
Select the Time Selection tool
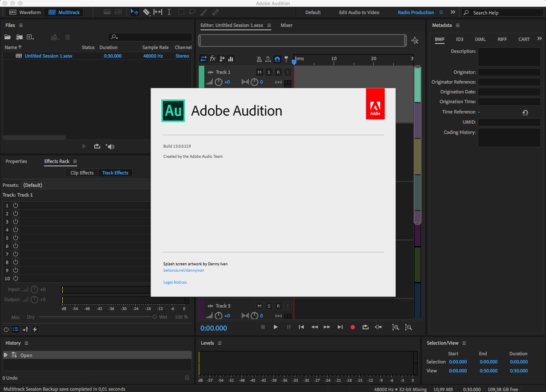click(x=169, y=12)
